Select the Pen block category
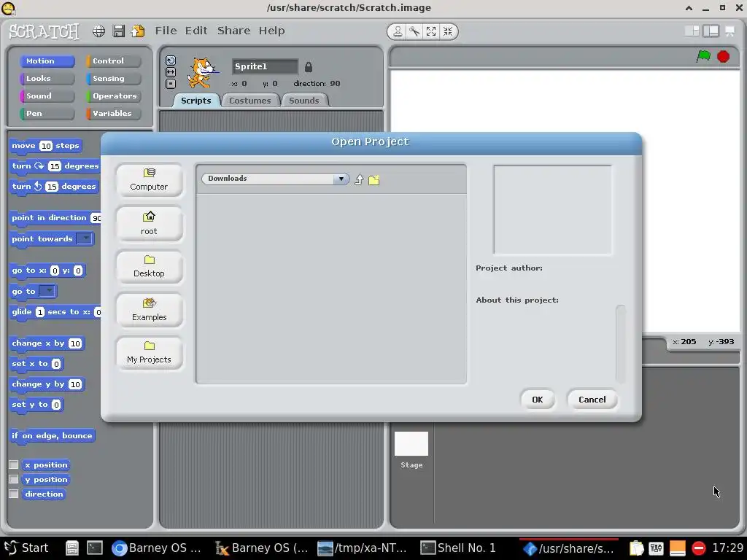 tap(47, 113)
